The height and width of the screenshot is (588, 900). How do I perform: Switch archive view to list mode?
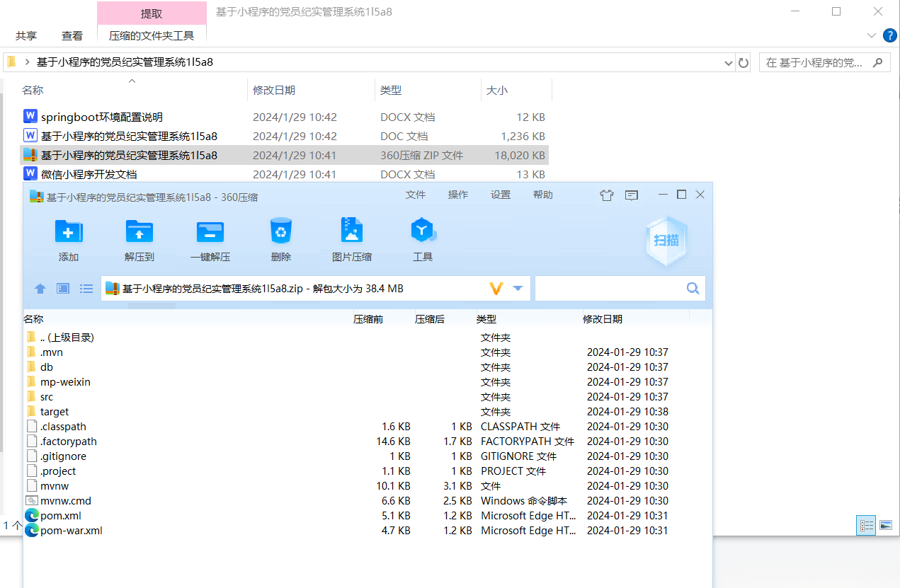click(x=85, y=288)
